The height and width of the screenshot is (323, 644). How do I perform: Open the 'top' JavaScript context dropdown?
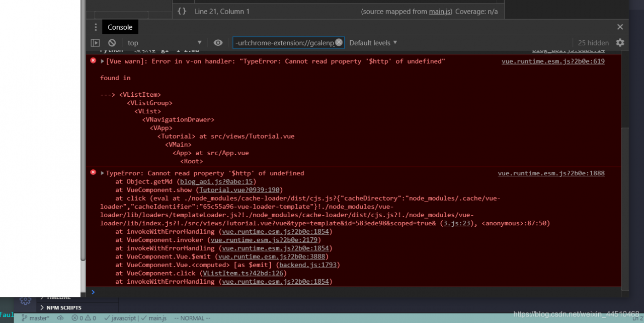[x=165, y=43]
